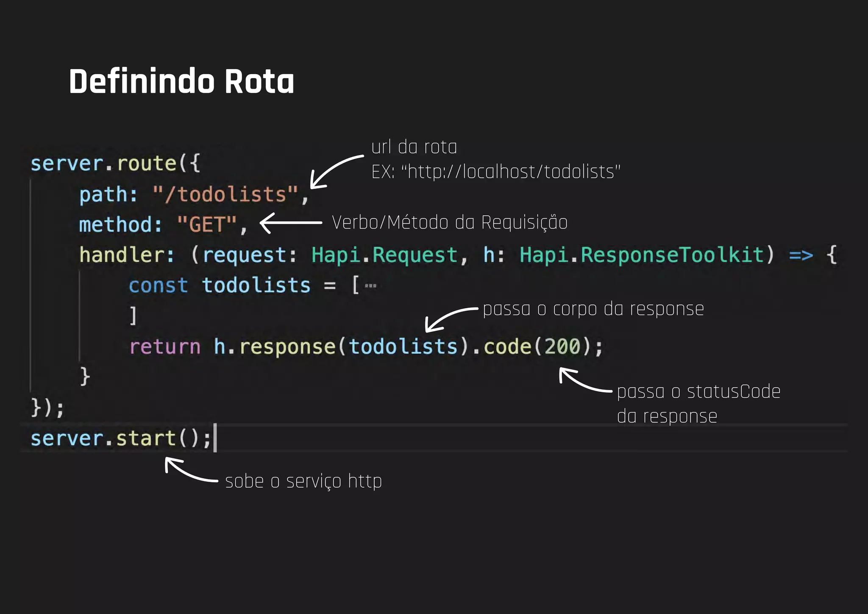Image resolution: width=868 pixels, height=614 pixels.
Task: Click the note 'passa o corpo da response'
Action: 593,309
